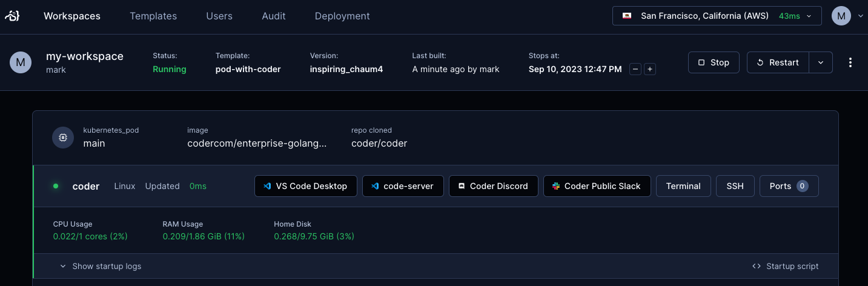This screenshot has height=286, width=868.
Task: Click the Coder logo icon
Action: tap(13, 16)
